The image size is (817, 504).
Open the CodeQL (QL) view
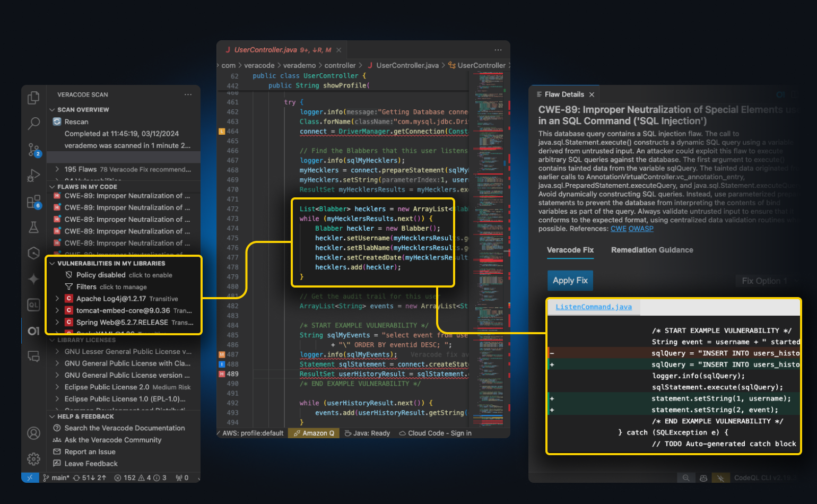[x=33, y=305]
